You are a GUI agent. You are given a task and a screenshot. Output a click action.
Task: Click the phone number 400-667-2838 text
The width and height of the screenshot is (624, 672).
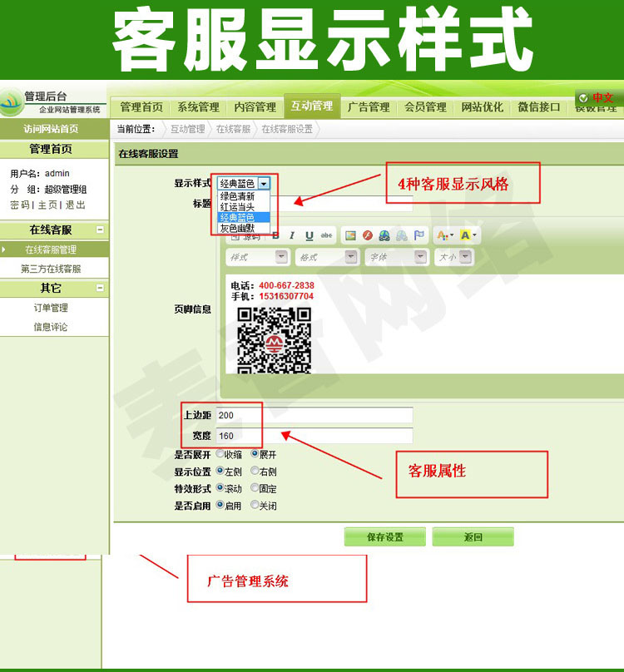pyautogui.click(x=286, y=285)
